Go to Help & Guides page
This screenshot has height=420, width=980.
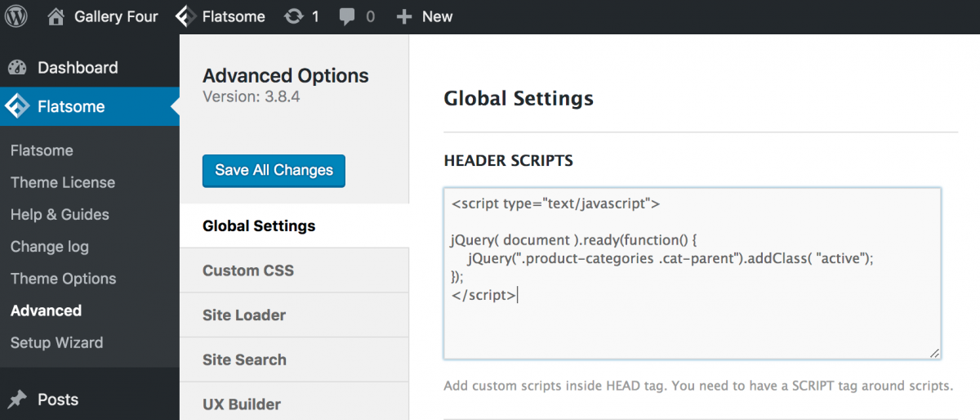pos(60,214)
